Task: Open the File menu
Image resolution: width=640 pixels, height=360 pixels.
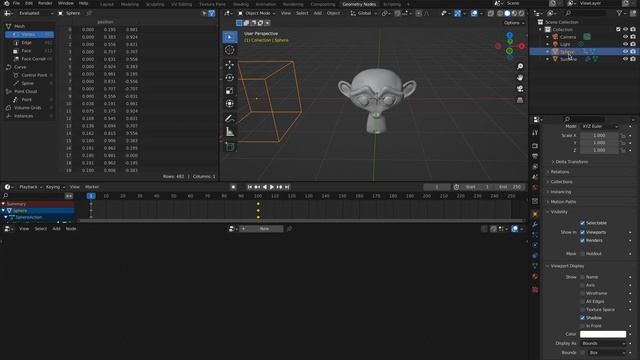Action: pos(16,3)
